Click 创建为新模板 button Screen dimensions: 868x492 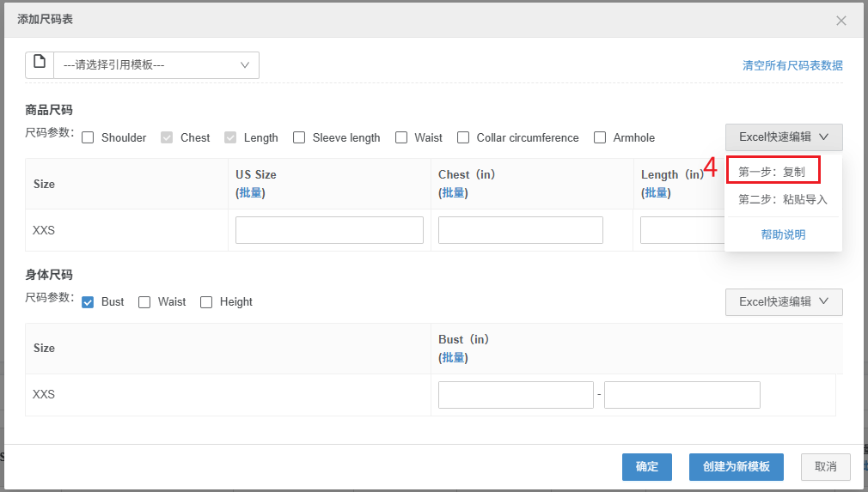736,467
